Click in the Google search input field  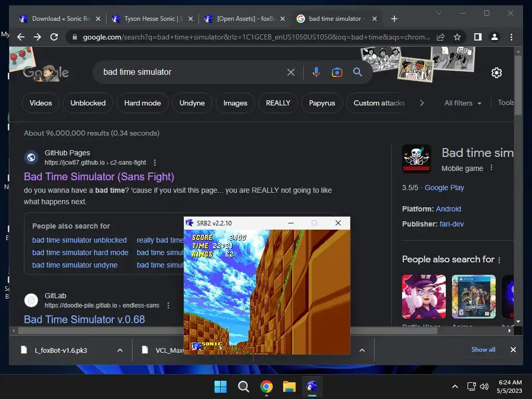click(193, 72)
